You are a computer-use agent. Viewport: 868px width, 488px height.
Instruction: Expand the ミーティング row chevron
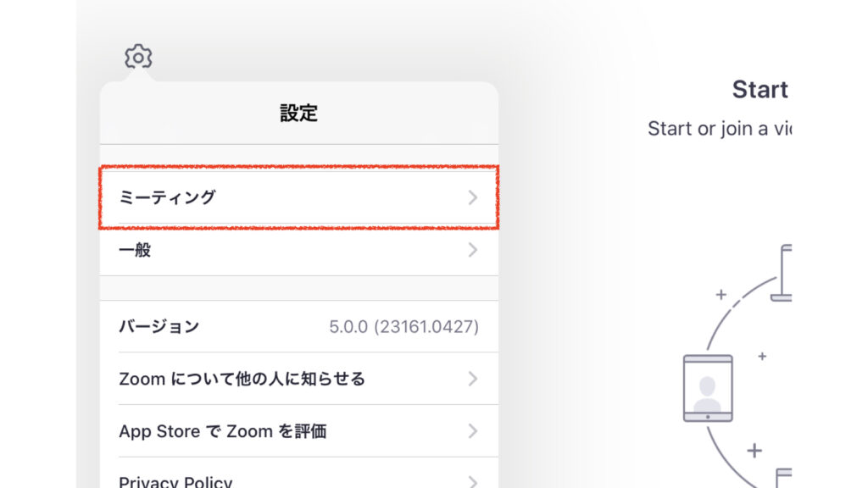(x=472, y=198)
